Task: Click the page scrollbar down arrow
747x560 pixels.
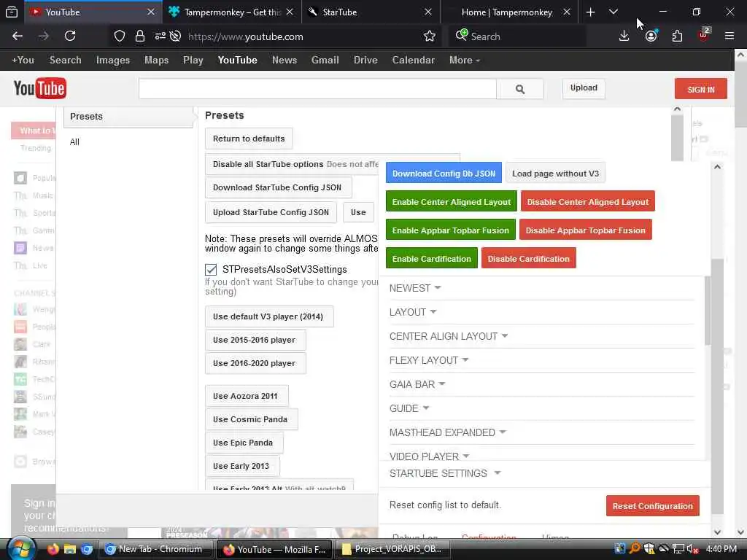Action: [x=740, y=532]
